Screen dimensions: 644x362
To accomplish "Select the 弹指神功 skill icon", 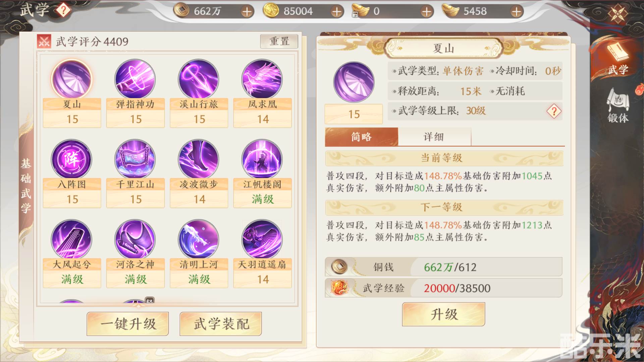I will click(135, 79).
